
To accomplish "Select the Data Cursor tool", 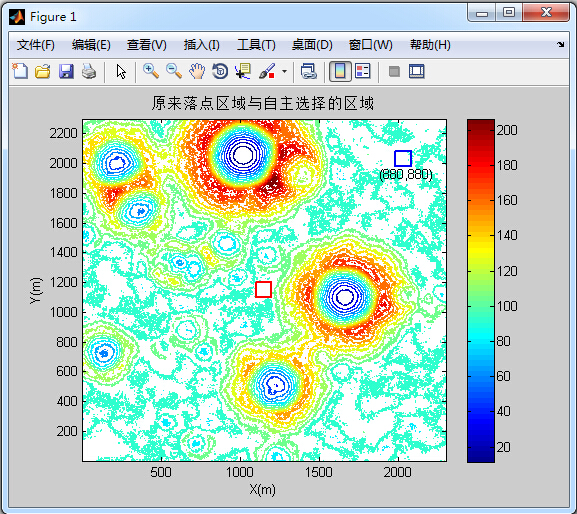I will 243,71.
